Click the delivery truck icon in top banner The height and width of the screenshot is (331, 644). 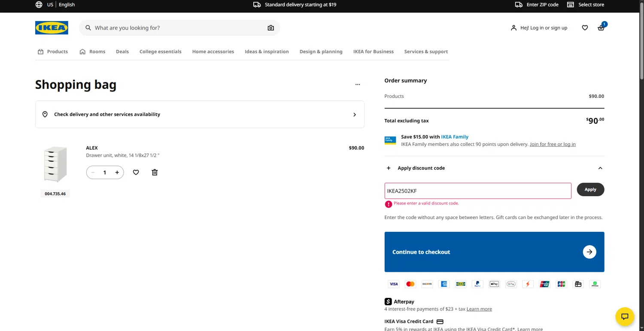[257, 4]
